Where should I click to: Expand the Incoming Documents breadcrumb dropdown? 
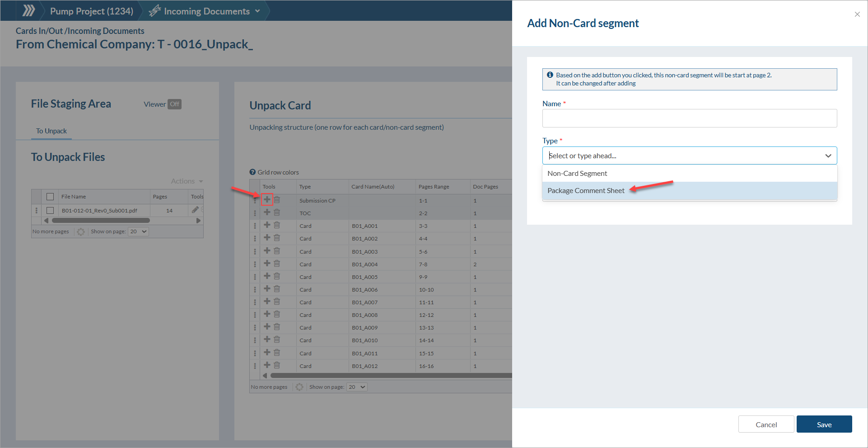point(257,11)
